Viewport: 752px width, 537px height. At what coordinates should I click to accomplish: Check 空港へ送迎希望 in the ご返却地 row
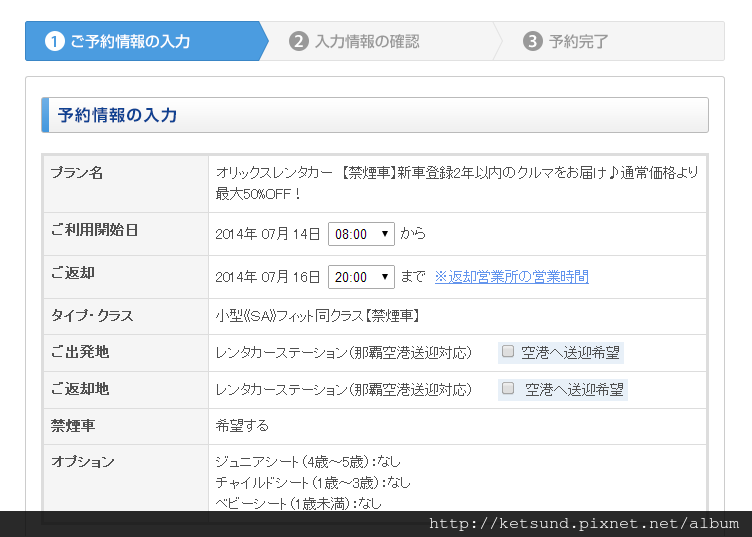coord(508,388)
